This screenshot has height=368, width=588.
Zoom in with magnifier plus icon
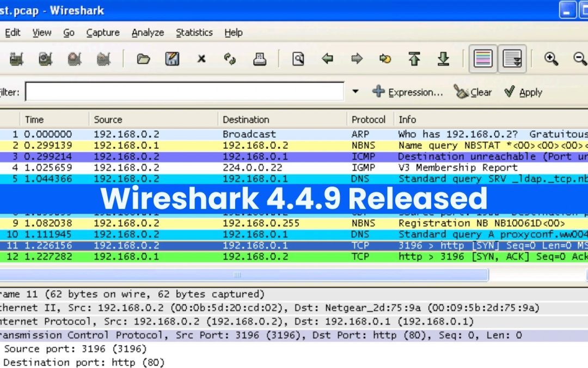pos(551,58)
